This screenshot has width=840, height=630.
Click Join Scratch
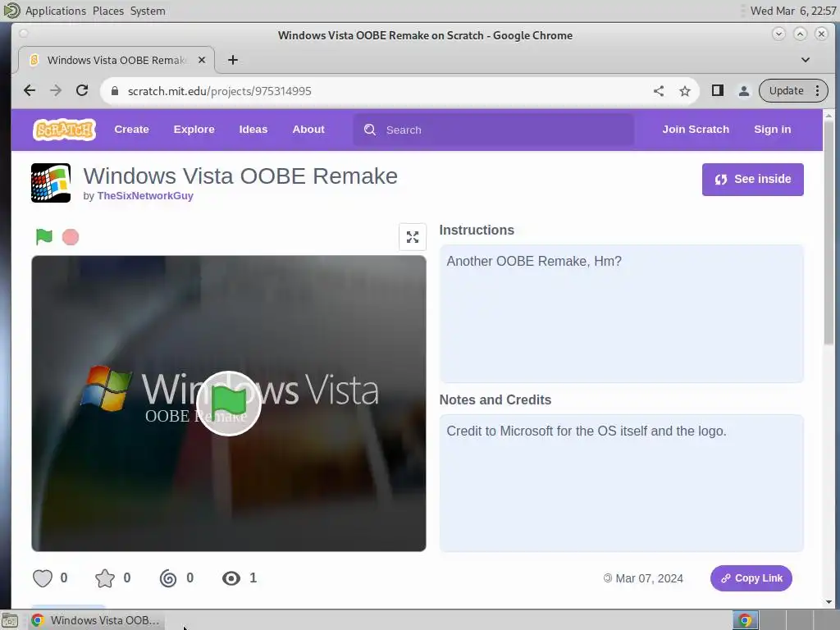(696, 129)
